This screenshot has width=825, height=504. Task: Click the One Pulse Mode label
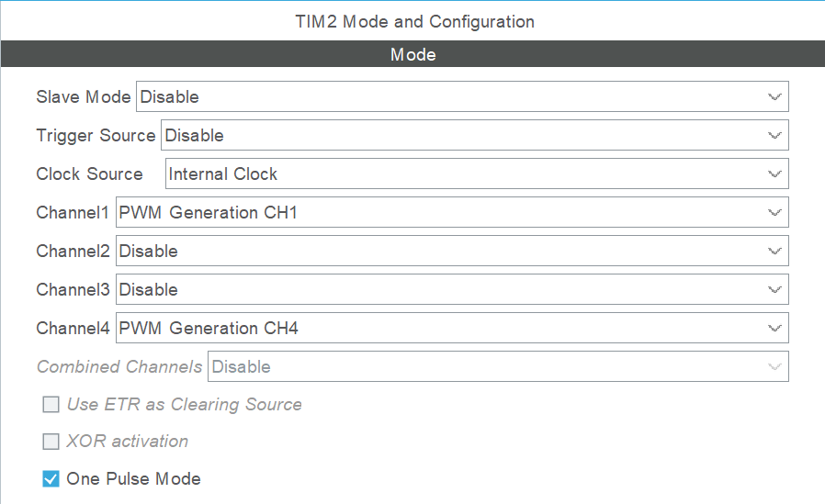click(133, 479)
